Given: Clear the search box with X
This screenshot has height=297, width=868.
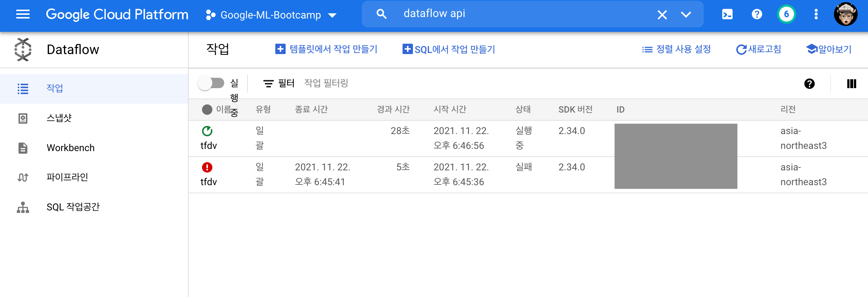Looking at the screenshot, I should coord(662,14).
